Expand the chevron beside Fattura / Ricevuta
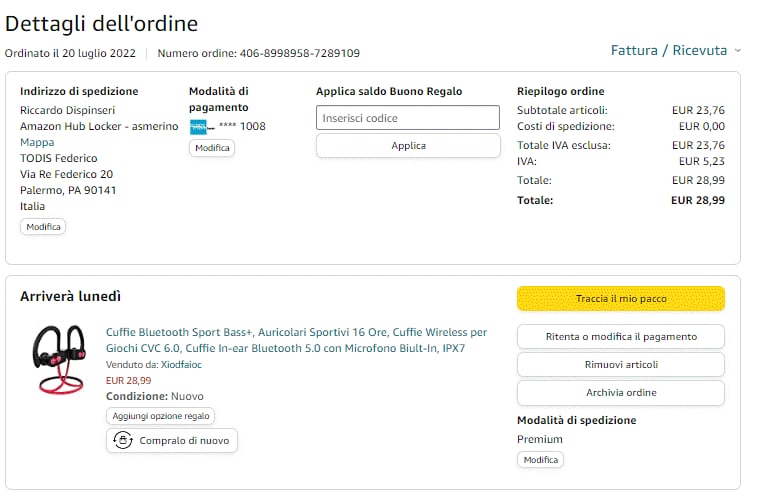 [738, 50]
